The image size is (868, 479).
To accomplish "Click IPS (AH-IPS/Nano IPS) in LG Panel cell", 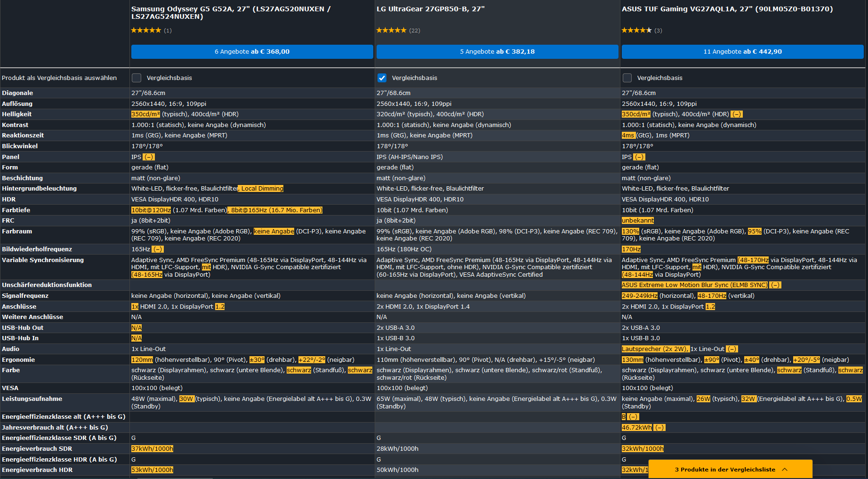I will click(410, 157).
